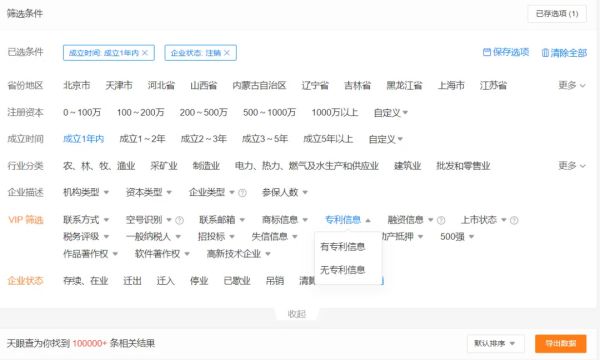The height and width of the screenshot is (360, 600).
Task: Select 江苏省 province filter
Action: pyautogui.click(x=493, y=85)
